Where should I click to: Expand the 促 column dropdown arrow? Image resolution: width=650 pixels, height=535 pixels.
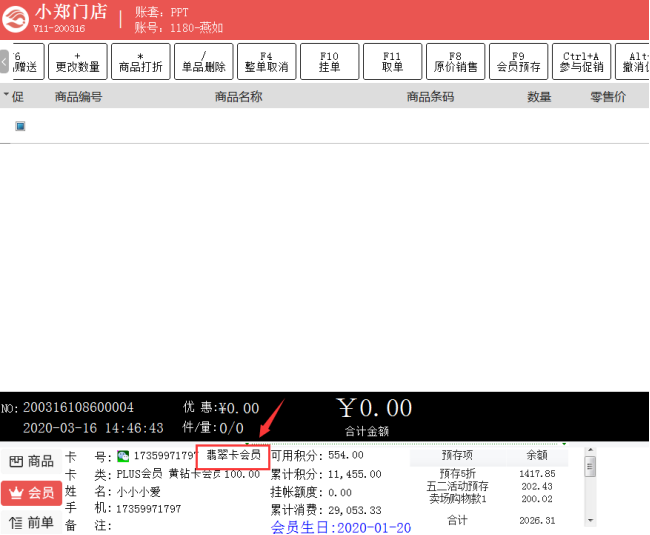(6, 95)
